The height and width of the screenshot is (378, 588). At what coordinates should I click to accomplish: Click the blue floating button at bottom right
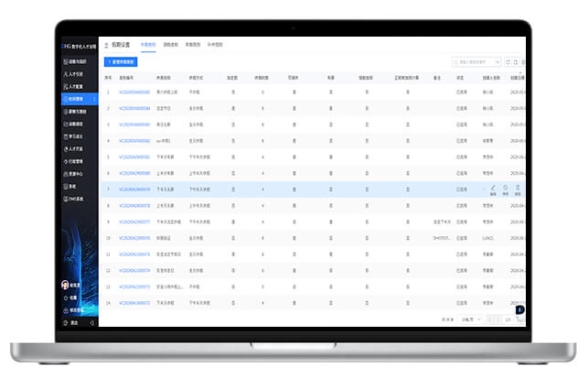click(519, 310)
